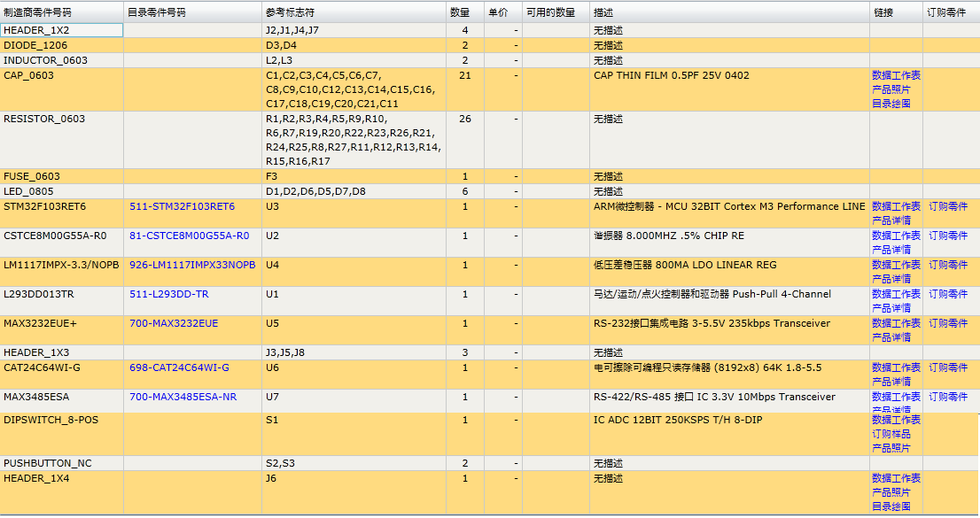
Task: Click the MAX3485ESA manufacturer part cell
Action: [x=62, y=401]
